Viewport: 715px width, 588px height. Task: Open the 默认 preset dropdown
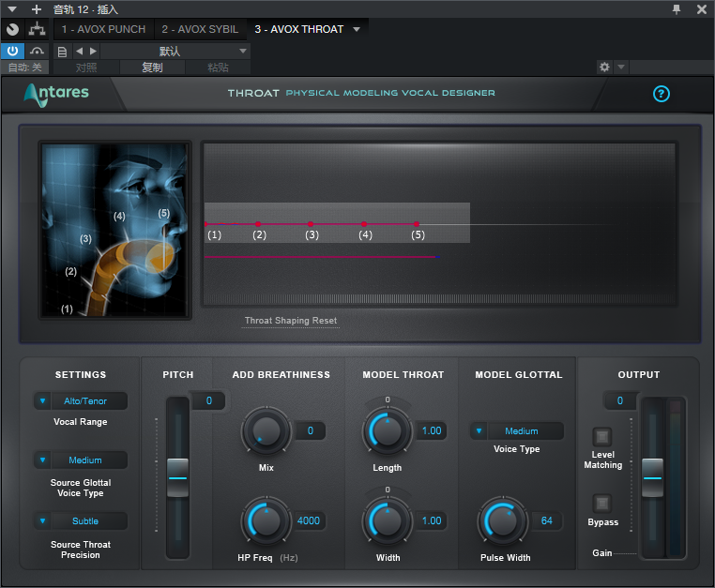point(175,51)
